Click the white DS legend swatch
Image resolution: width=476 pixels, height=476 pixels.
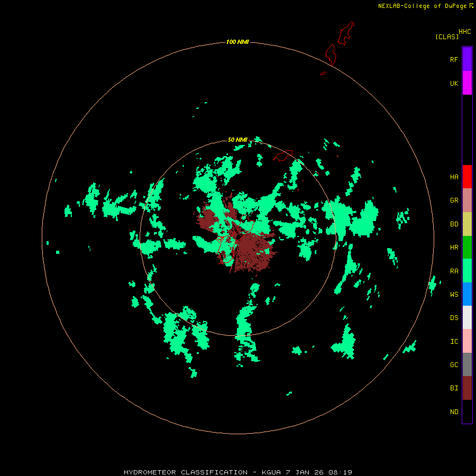467,317
